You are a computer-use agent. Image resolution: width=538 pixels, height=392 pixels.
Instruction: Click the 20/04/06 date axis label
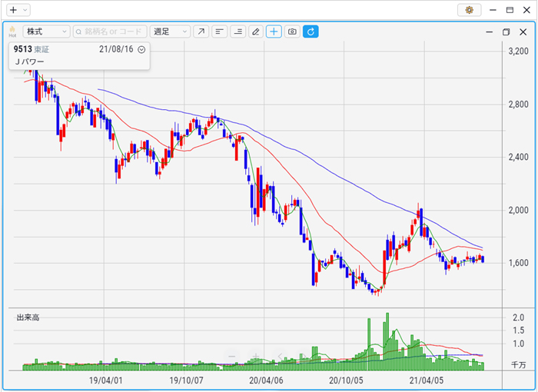pyautogui.click(x=266, y=380)
